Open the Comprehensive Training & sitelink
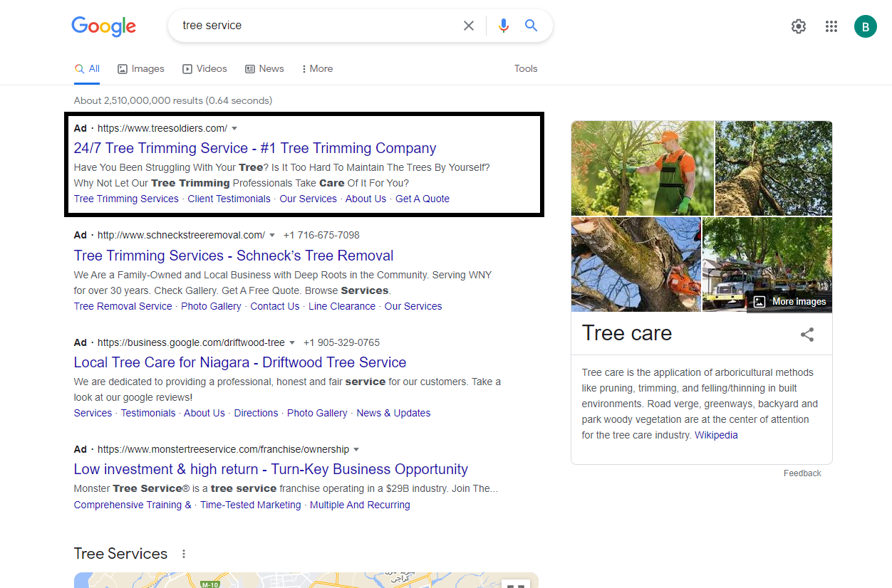The image size is (892, 588). [x=133, y=505]
